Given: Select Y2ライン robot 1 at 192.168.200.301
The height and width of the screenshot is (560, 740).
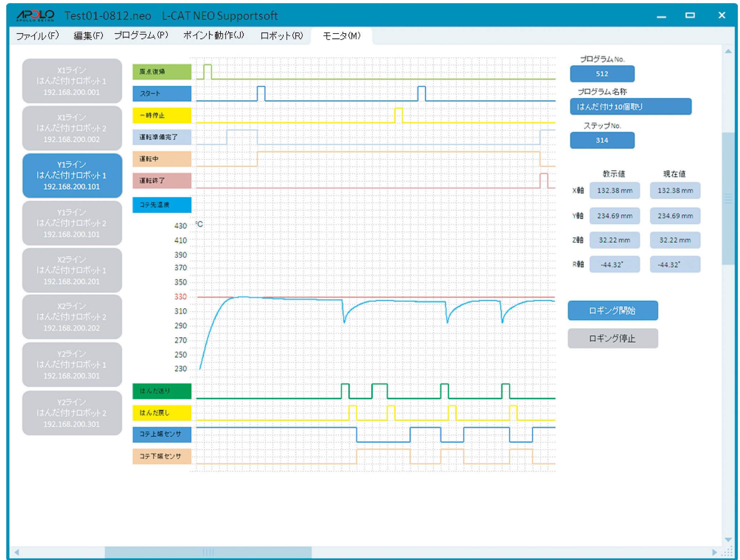Looking at the screenshot, I should (x=72, y=364).
